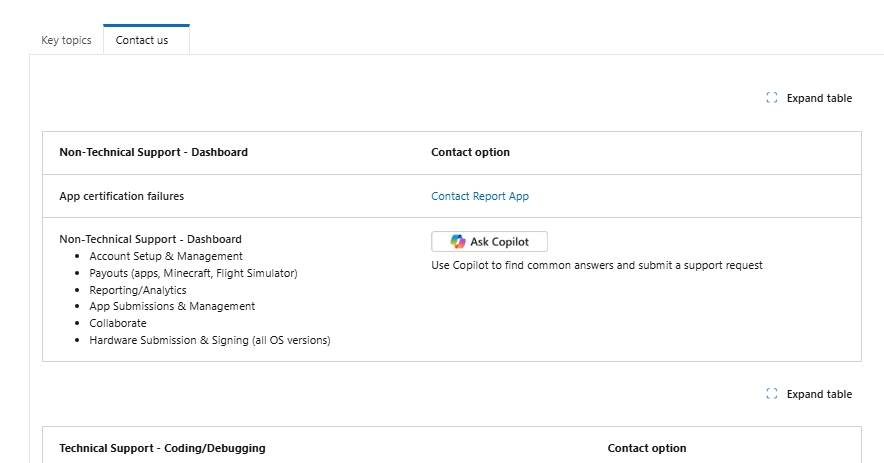Viewport: 884px width, 463px height.
Task: Click the upper Expand table text label
Action: 819,98
